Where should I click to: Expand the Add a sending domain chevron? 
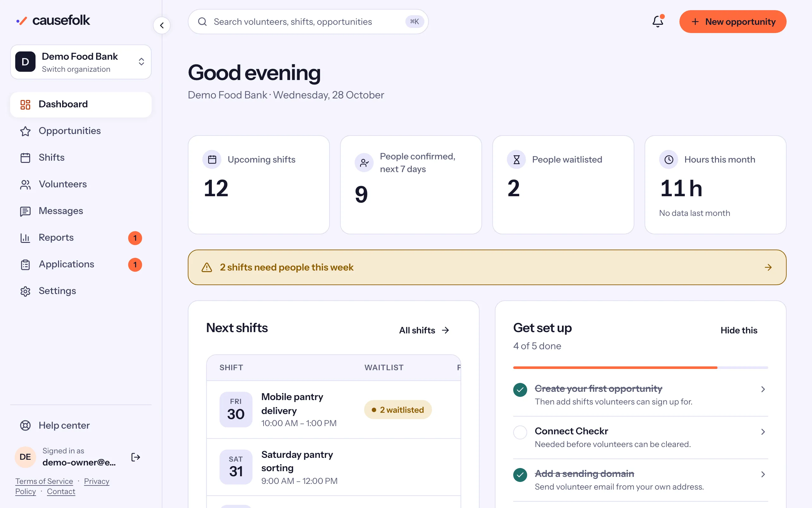[763, 474]
